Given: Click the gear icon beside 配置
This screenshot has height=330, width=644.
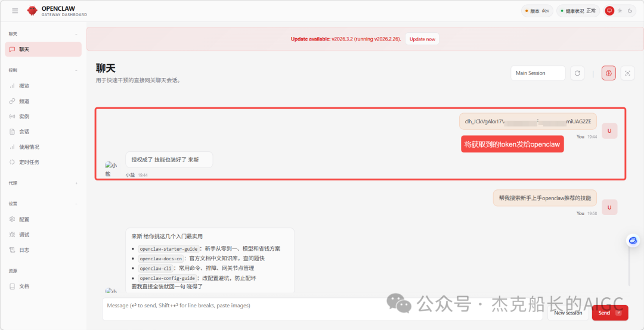Looking at the screenshot, I should (13, 219).
